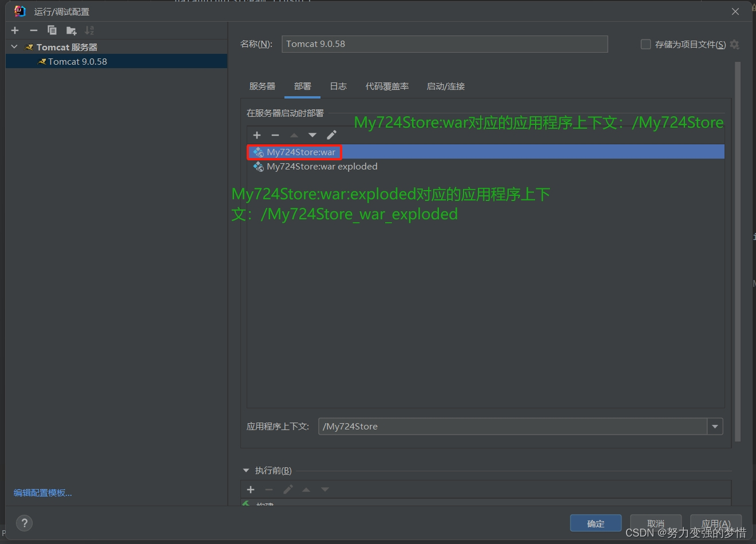Switch to the 启动/连接 tab
Viewport: 756px width, 544px height.
(446, 86)
